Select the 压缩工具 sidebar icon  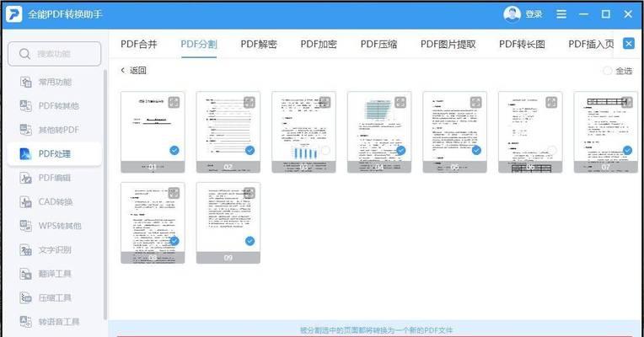point(25,297)
